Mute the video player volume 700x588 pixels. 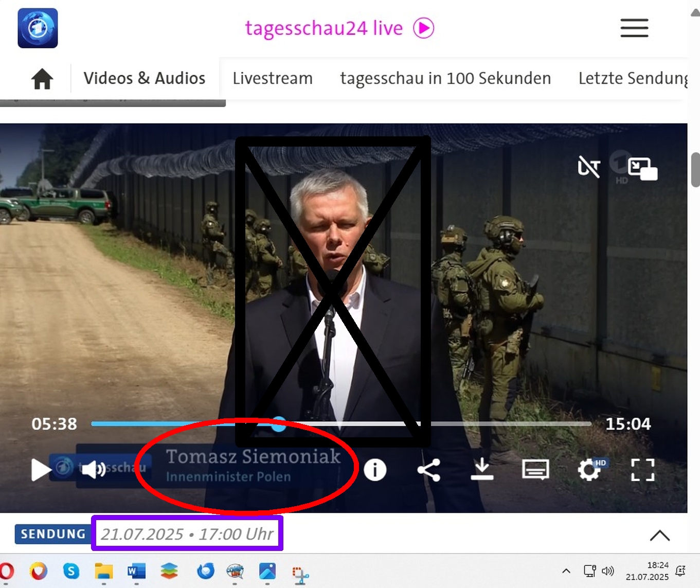pyautogui.click(x=93, y=470)
